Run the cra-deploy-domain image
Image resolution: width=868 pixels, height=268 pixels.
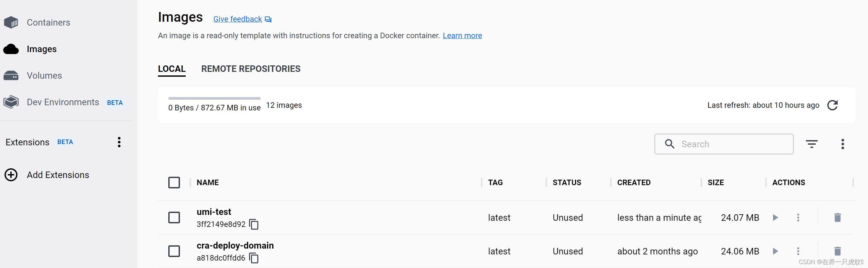[x=775, y=251]
